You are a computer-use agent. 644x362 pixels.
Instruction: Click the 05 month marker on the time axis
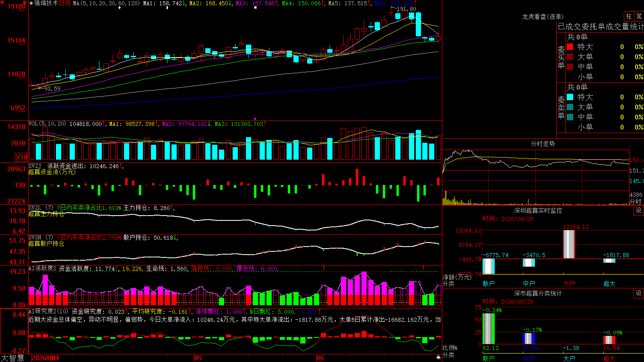pyautogui.click(x=198, y=358)
